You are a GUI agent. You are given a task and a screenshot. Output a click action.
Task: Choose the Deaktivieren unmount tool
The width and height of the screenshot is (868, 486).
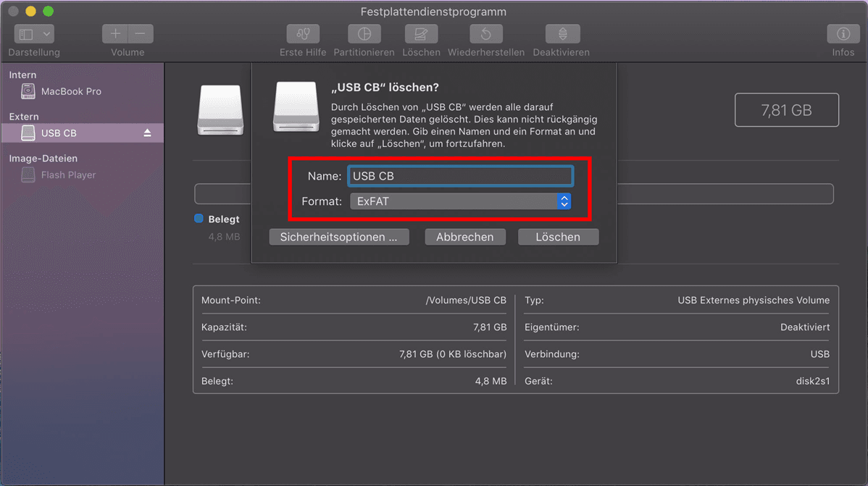(x=562, y=34)
